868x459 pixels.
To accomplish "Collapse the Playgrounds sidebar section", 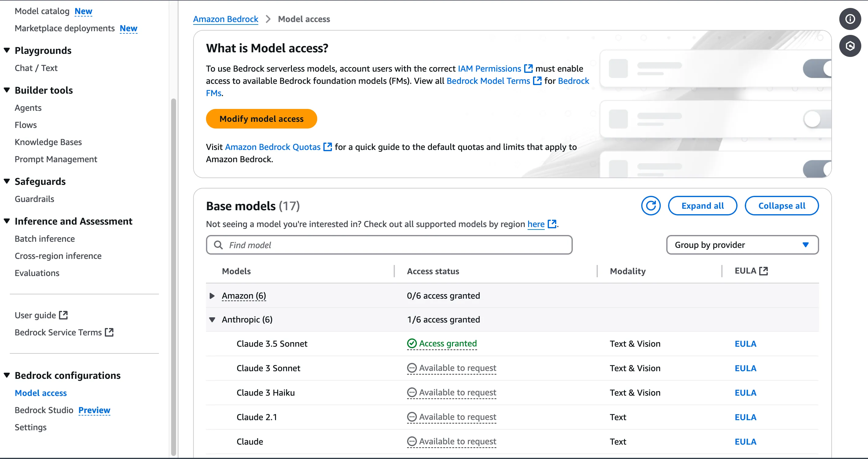I will (x=7, y=50).
